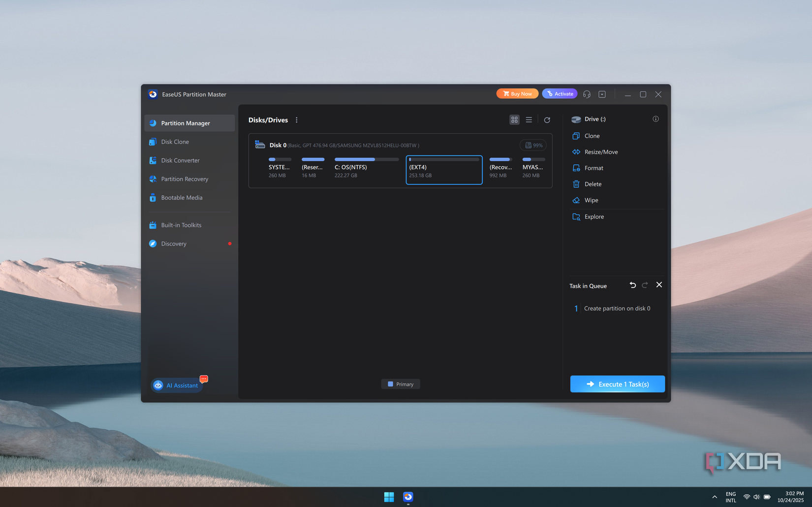Viewport: 812px width, 507px height.
Task: Click the EXT4 partition usage bar
Action: click(x=444, y=159)
